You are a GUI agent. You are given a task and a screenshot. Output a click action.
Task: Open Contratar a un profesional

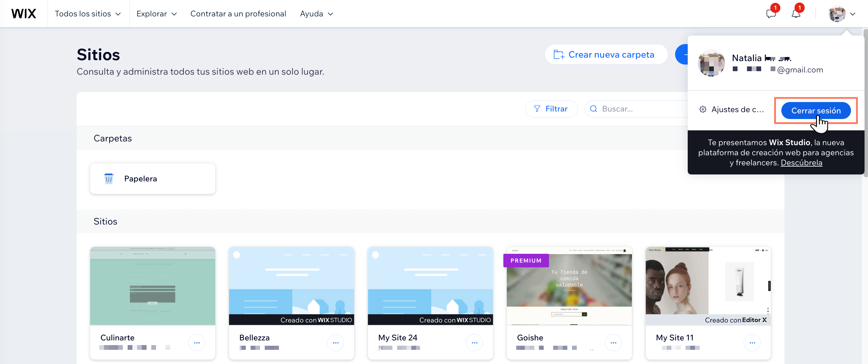click(238, 14)
